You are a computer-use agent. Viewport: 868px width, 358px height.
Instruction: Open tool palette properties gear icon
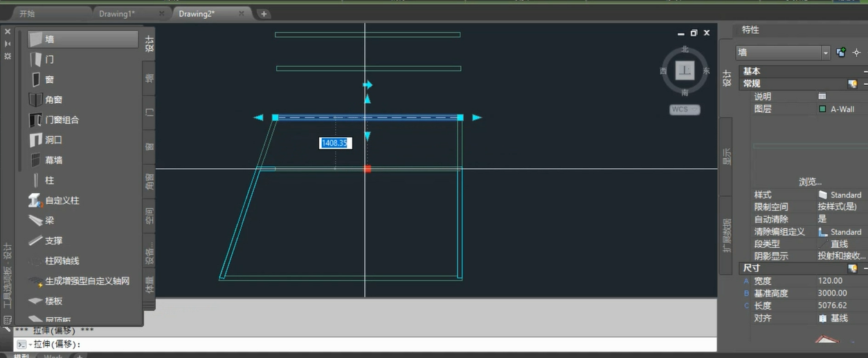point(8,56)
